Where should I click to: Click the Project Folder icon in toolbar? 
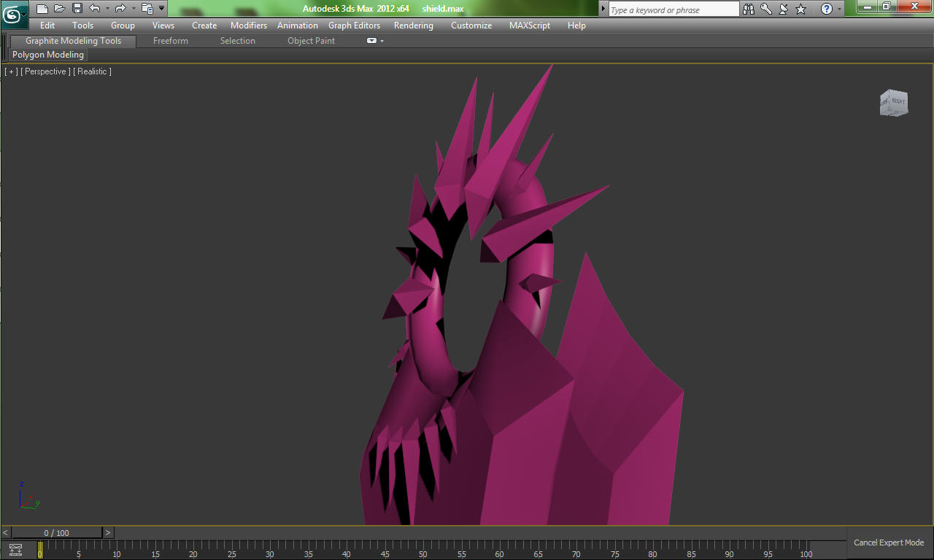147,9
